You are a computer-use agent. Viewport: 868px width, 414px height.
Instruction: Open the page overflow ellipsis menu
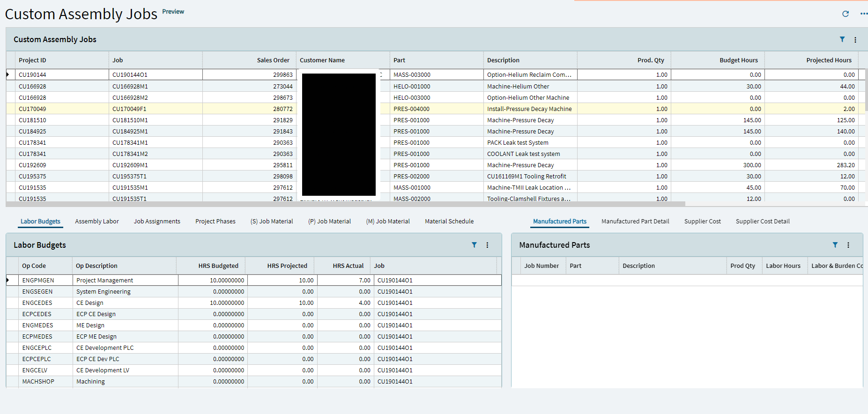tap(864, 14)
